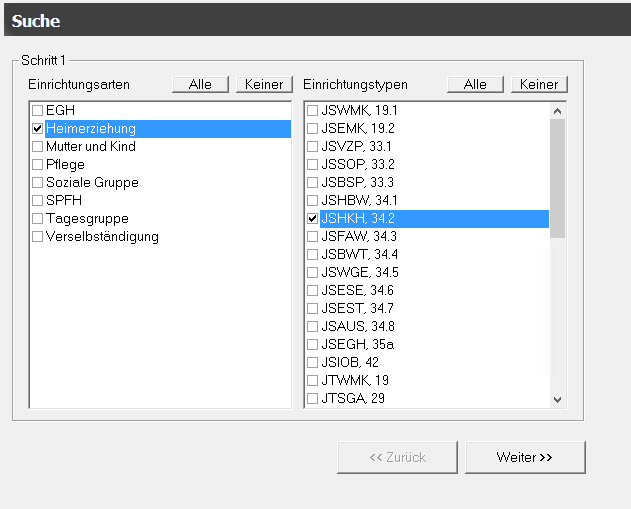Tick the Pflege checkbox

coord(37,165)
